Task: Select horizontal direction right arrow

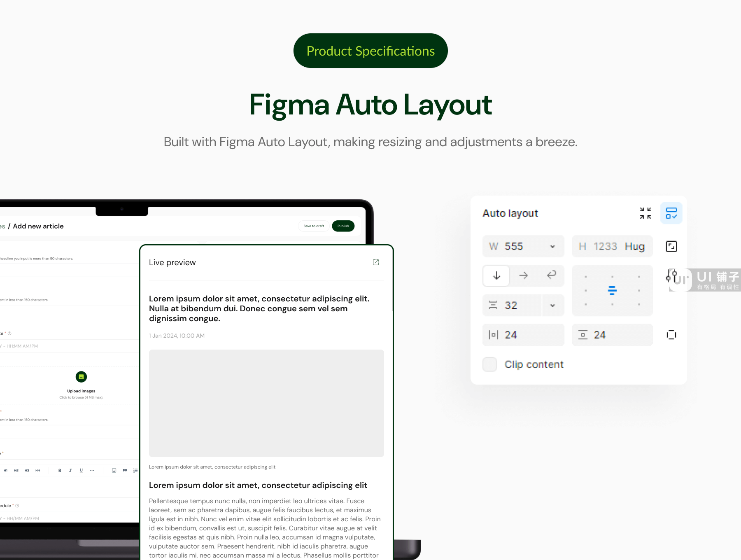Action: point(523,275)
